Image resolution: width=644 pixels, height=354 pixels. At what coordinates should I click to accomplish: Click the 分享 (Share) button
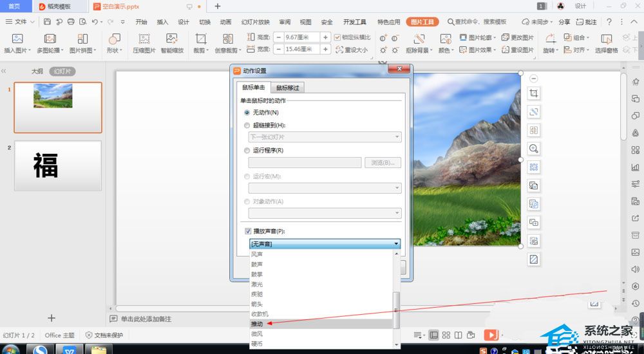pos(564,22)
